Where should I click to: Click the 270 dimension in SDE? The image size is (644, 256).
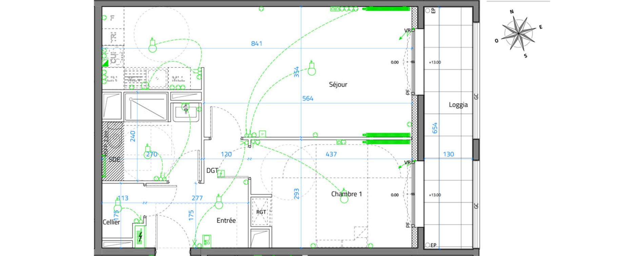coord(152,154)
